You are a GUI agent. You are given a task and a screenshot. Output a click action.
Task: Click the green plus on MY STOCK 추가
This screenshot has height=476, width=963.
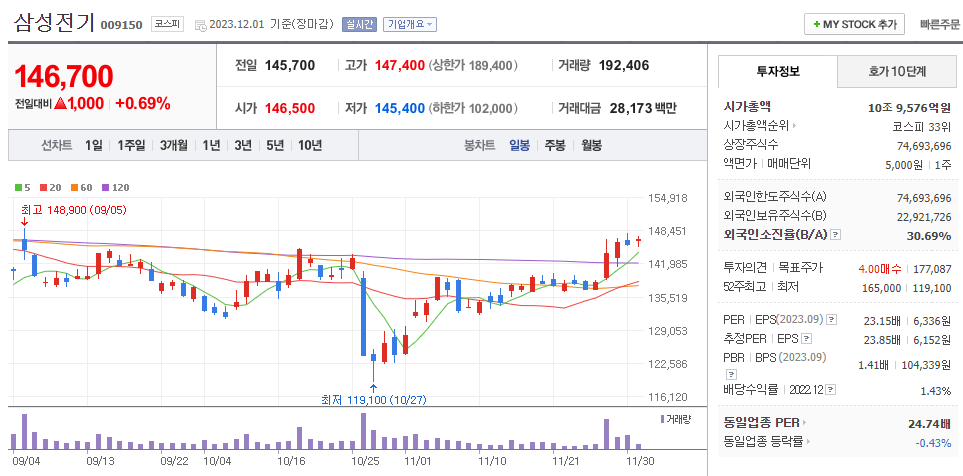[816, 25]
